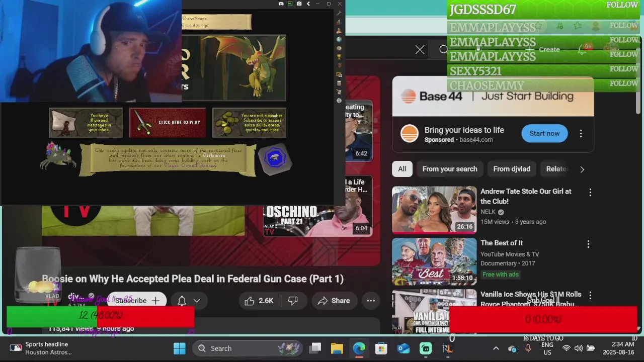Select the Related chip
644x362 pixels.
tap(556, 169)
